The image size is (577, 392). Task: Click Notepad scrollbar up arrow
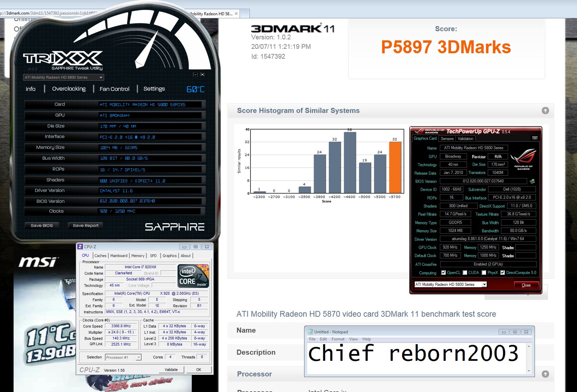click(x=528, y=346)
